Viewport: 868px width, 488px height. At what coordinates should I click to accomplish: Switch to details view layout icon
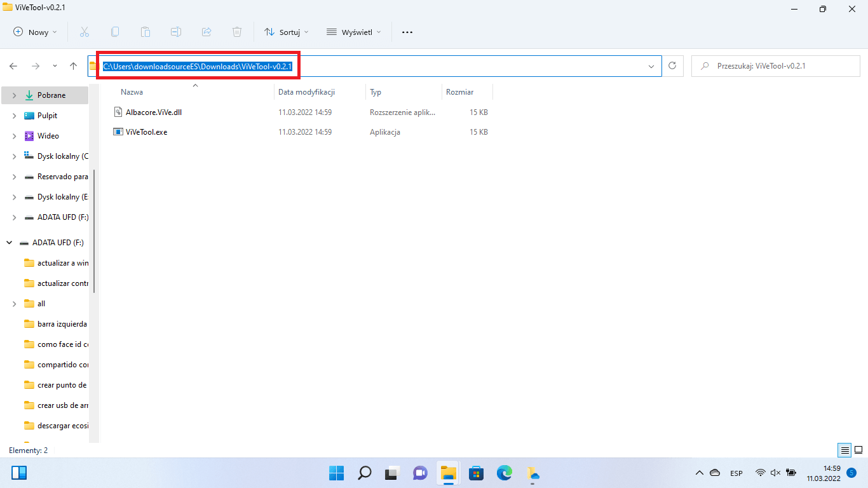coord(844,451)
